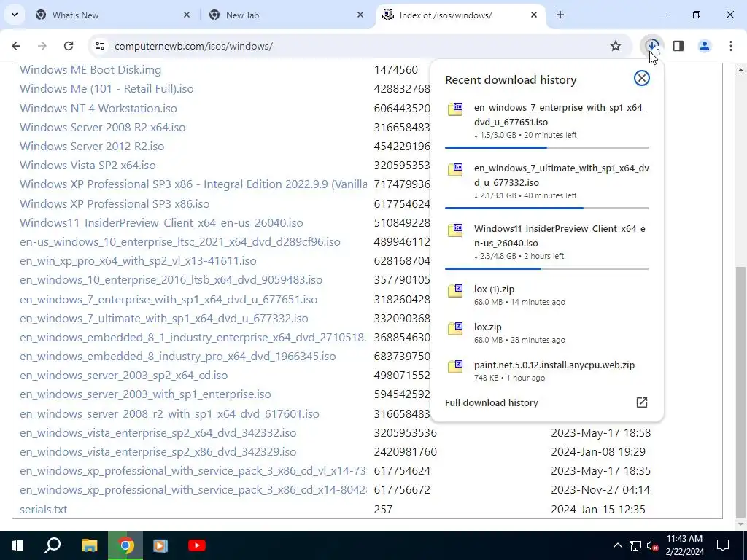Open the Windows ME Boot Disk.img link
Image resolution: width=747 pixels, height=560 pixels.
click(x=90, y=70)
